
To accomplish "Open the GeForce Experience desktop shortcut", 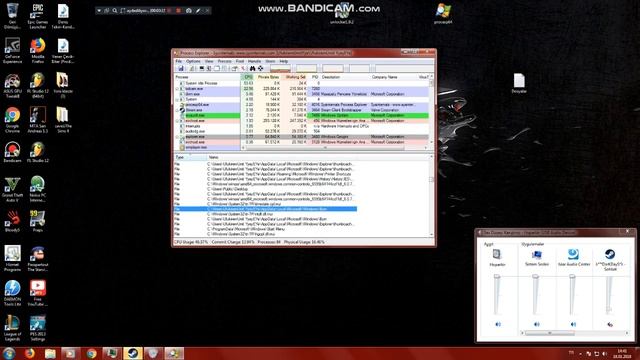I will 12,51.
